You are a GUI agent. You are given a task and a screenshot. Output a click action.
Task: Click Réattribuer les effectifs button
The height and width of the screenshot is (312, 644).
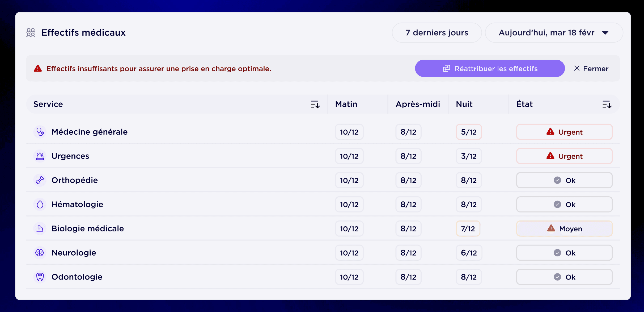pyautogui.click(x=490, y=69)
